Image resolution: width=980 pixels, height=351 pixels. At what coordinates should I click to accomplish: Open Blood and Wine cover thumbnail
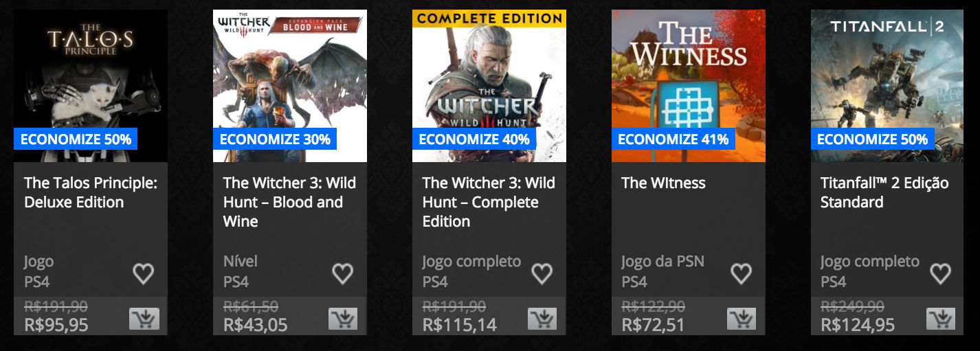[x=290, y=86]
